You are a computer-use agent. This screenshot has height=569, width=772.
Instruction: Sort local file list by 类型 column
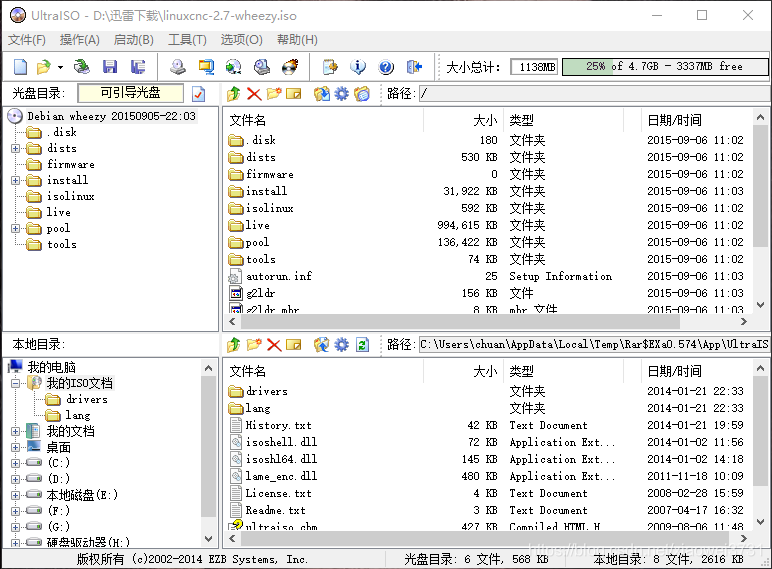click(563, 371)
